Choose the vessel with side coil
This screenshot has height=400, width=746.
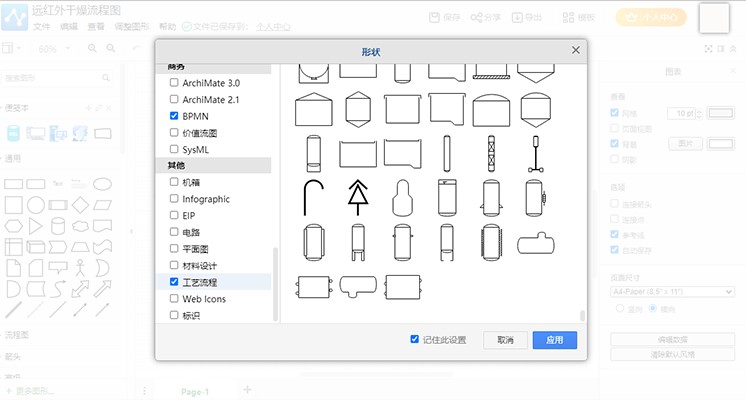pyautogui.click(x=536, y=198)
